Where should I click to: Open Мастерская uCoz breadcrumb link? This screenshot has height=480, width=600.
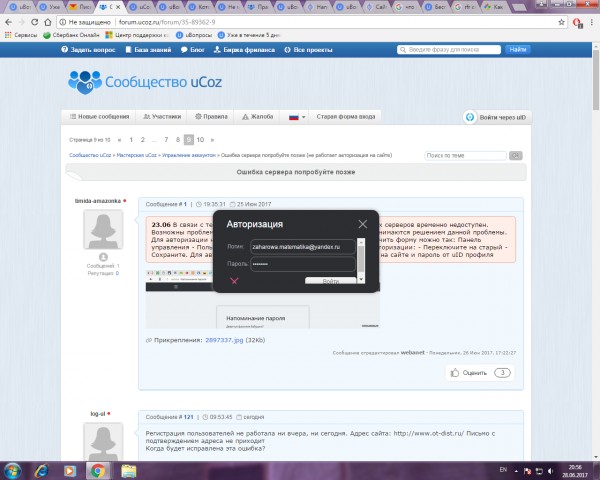click(137, 155)
